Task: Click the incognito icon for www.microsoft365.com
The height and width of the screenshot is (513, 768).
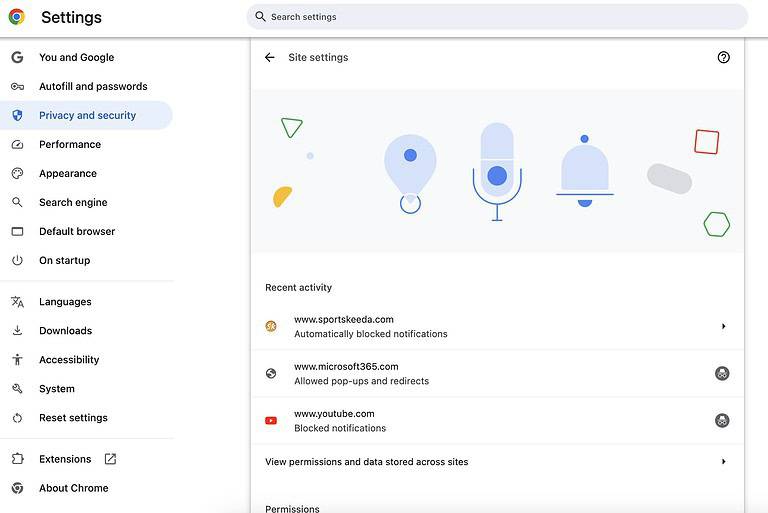Action: tap(722, 374)
